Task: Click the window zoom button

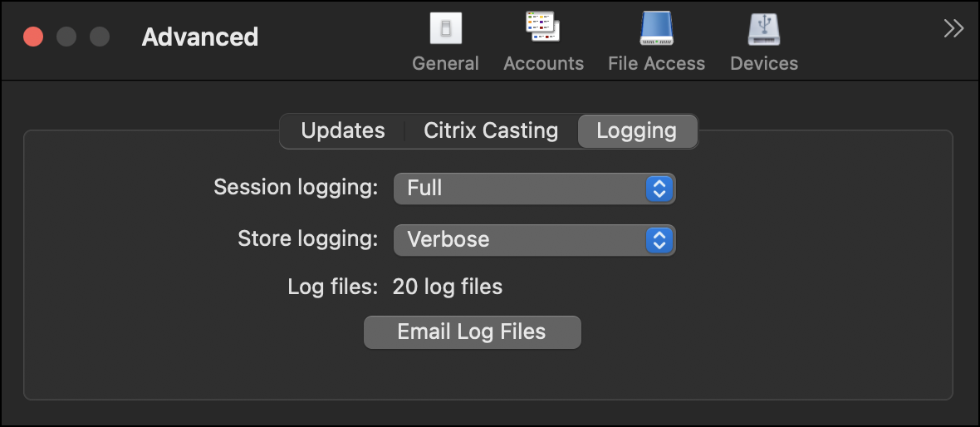Action: 100,37
